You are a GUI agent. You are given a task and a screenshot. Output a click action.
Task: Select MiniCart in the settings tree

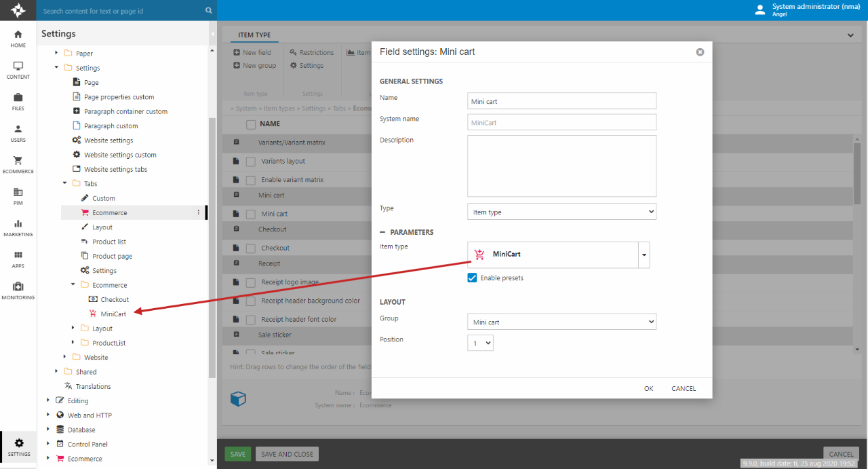(113, 314)
